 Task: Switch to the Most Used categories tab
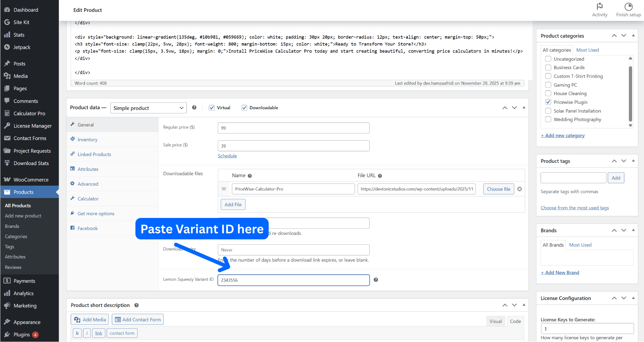pyautogui.click(x=587, y=50)
